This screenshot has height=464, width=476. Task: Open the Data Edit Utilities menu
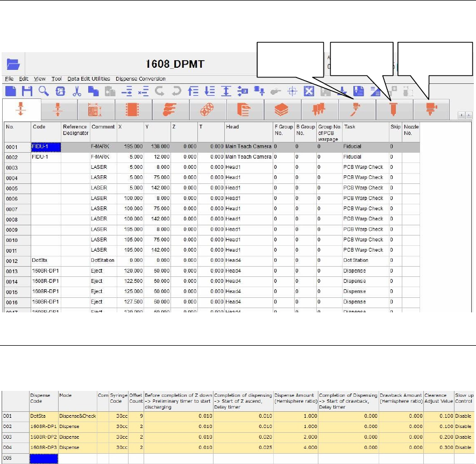(88, 79)
